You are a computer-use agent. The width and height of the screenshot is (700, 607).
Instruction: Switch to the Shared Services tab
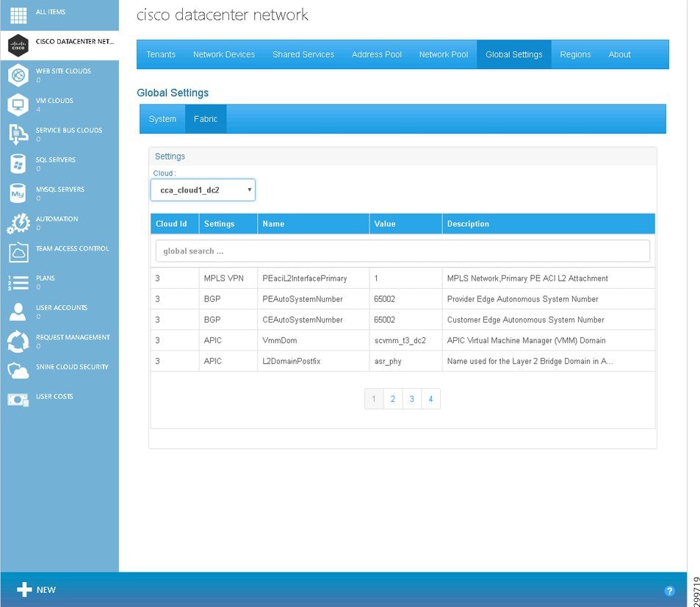coord(303,54)
